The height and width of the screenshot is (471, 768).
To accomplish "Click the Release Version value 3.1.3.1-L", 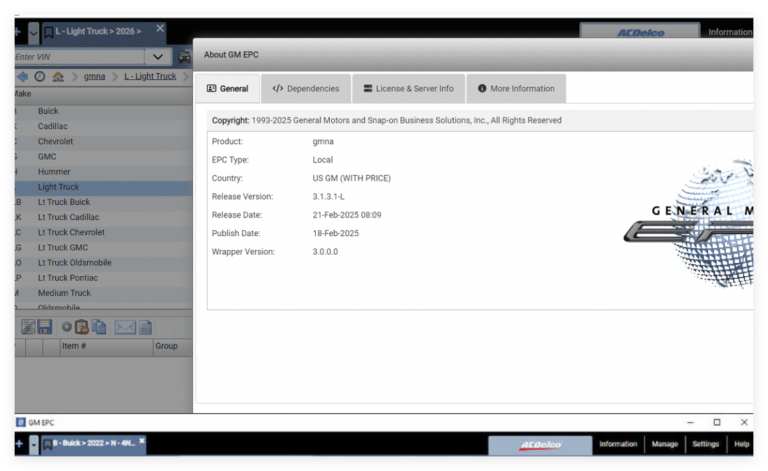I will [328, 197].
